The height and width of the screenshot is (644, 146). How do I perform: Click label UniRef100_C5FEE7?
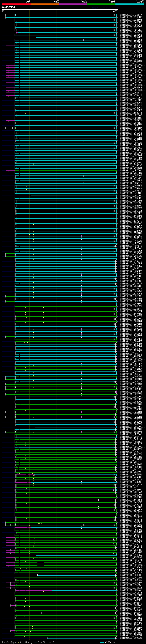tap(131, 364)
